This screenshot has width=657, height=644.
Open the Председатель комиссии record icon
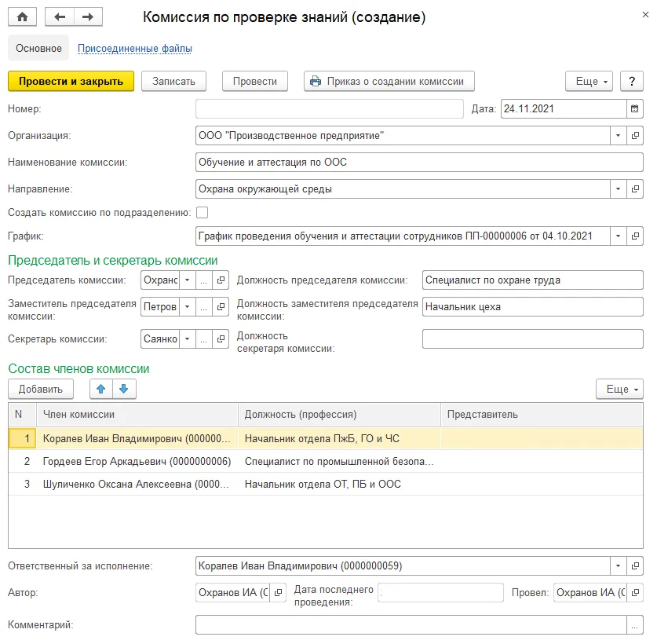(x=221, y=280)
